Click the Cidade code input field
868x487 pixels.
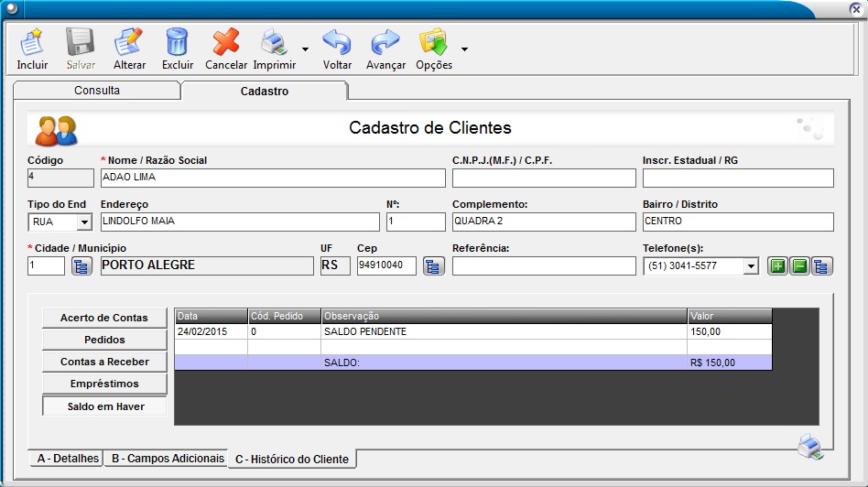pyautogui.click(x=46, y=266)
